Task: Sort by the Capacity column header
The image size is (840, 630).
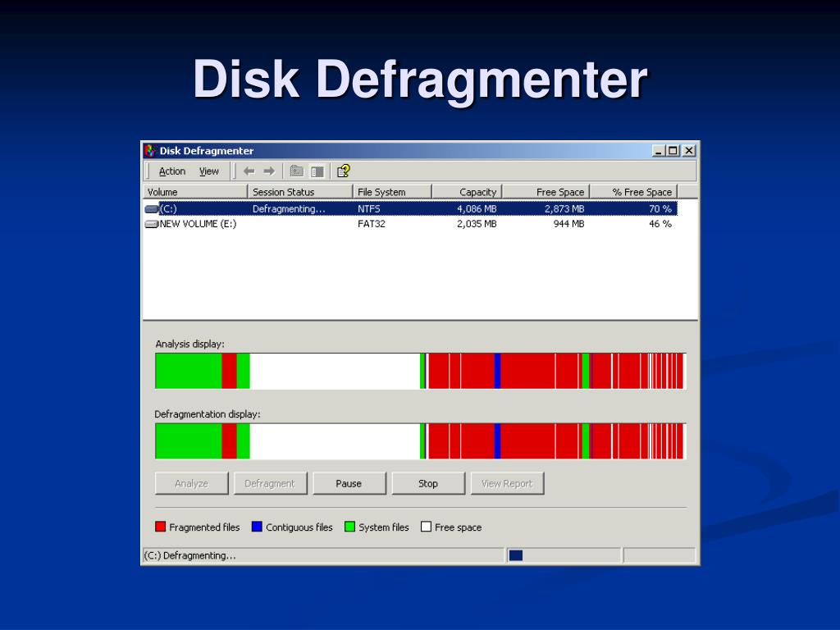Action: [467, 192]
